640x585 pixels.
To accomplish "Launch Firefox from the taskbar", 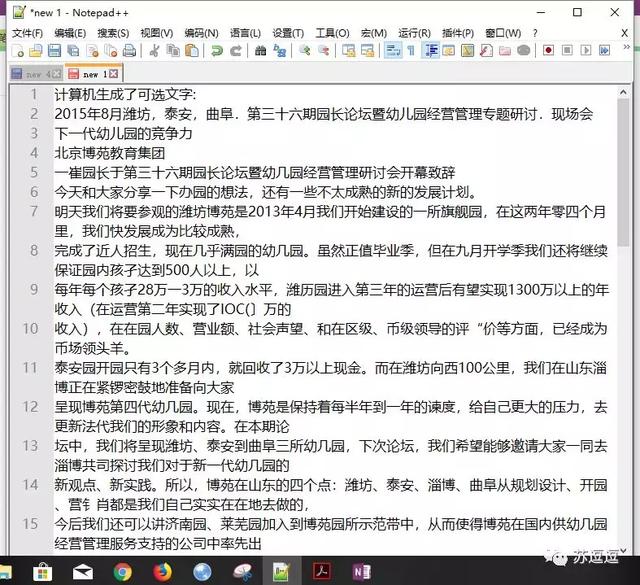I will pos(162,572).
